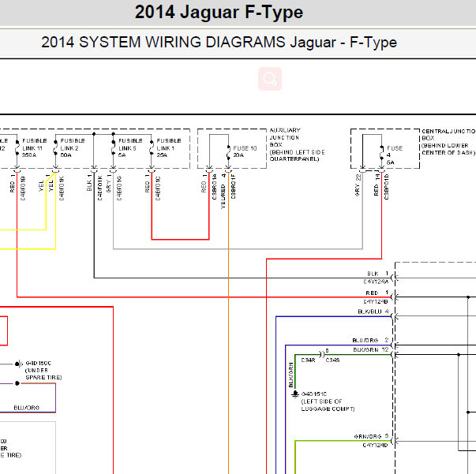Click connector label 'C34S'
Viewport: 476px width, 474px height.
[332, 360]
